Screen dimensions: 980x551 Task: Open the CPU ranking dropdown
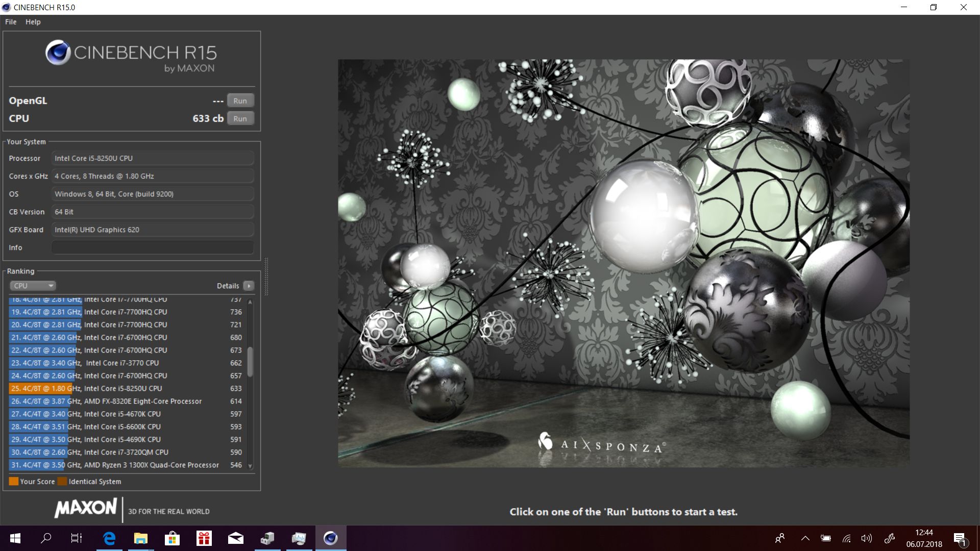click(x=33, y=286)
